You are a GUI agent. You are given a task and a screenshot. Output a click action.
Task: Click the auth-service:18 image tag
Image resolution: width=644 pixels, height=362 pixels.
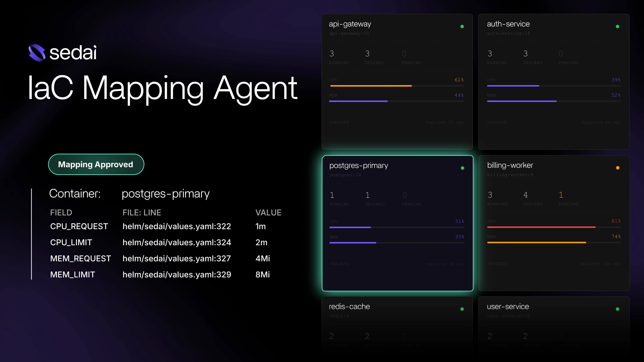(508, 33)
